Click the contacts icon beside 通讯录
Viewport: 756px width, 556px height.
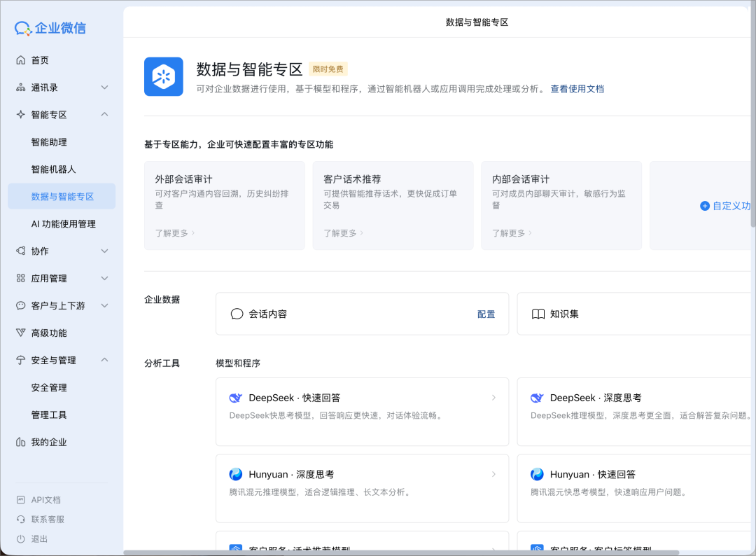pyautogui.click(x=21, y=88)
